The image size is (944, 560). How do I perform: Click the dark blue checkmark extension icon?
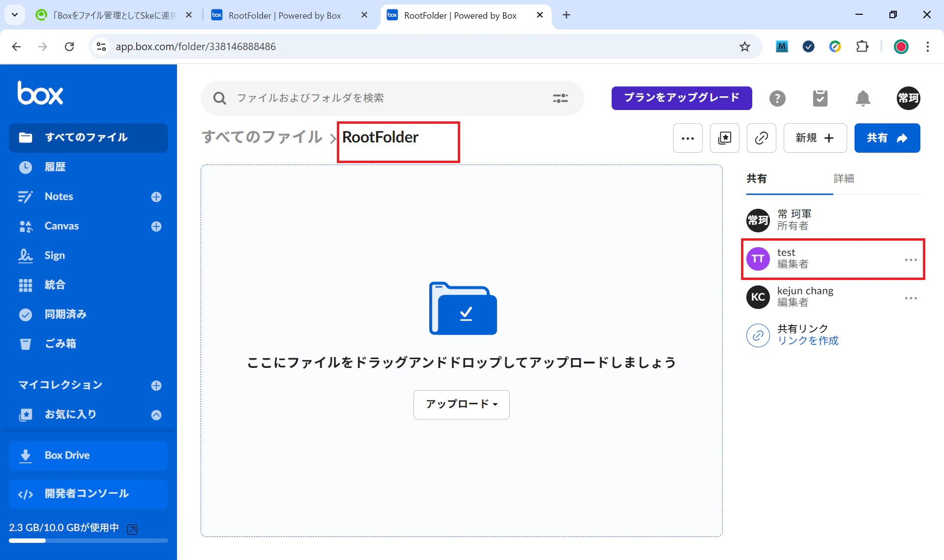(808, 47)
